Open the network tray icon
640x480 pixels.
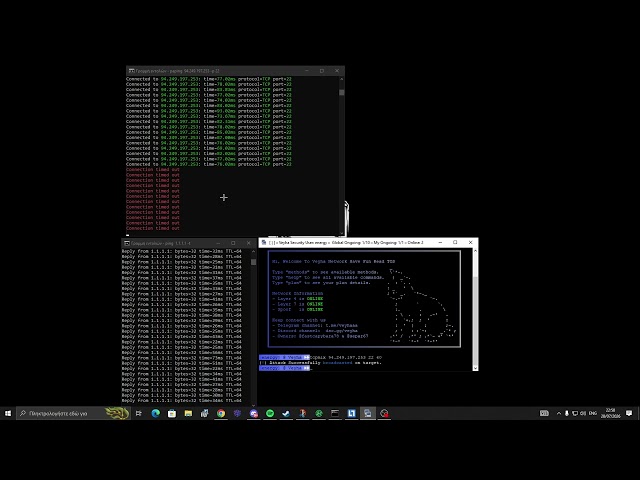click(575, 413)
